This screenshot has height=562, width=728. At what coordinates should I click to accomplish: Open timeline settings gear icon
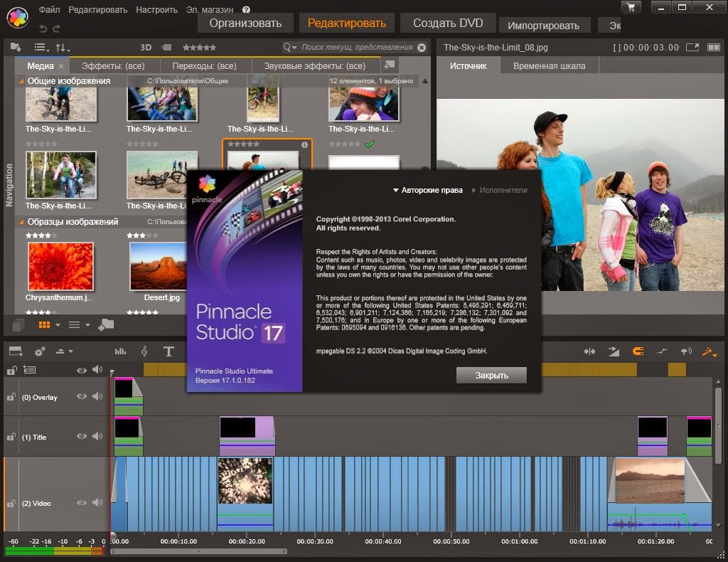coord(40,351)
